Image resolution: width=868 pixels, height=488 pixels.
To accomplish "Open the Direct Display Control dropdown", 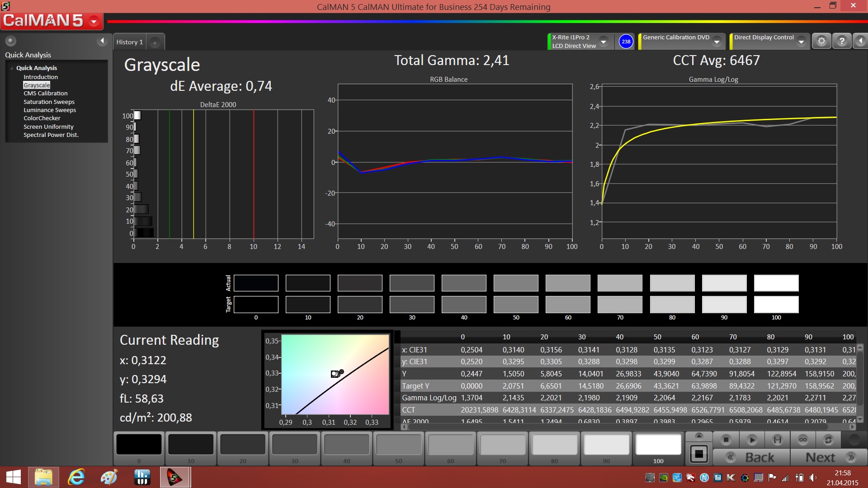I will (801, 42).
